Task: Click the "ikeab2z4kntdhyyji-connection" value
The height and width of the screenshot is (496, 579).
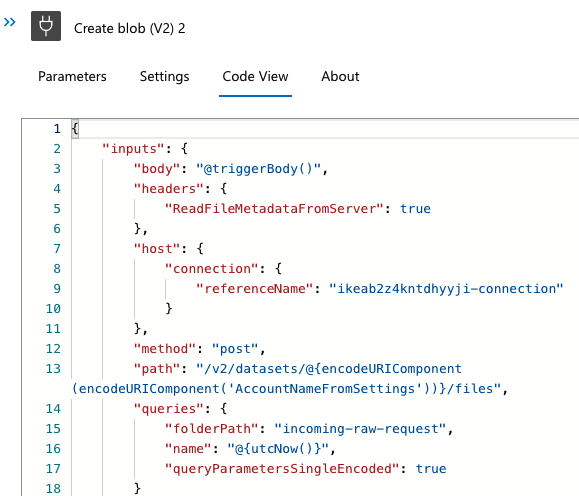Action: [446, 288]
